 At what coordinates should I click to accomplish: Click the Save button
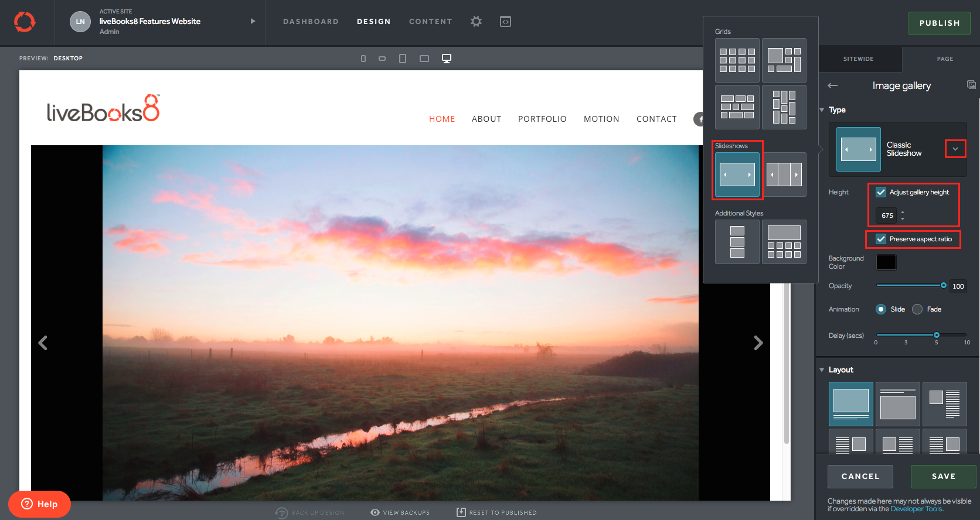[943, 477]
